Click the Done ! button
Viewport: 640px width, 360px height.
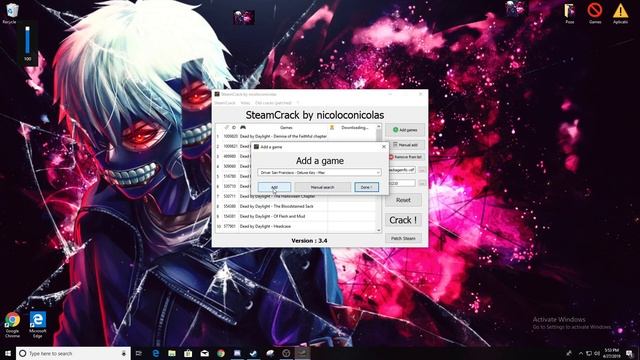point(366,187)
